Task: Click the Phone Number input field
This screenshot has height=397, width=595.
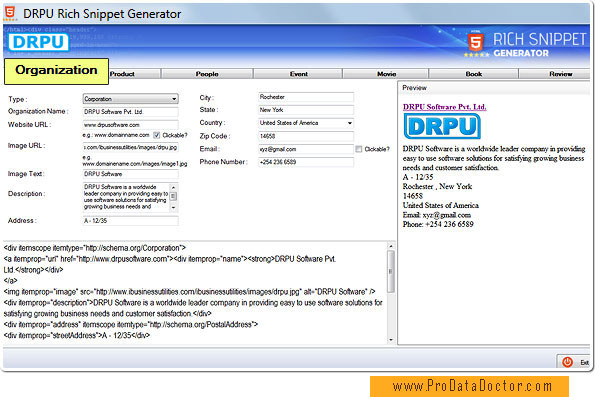Action: [306, 162]
